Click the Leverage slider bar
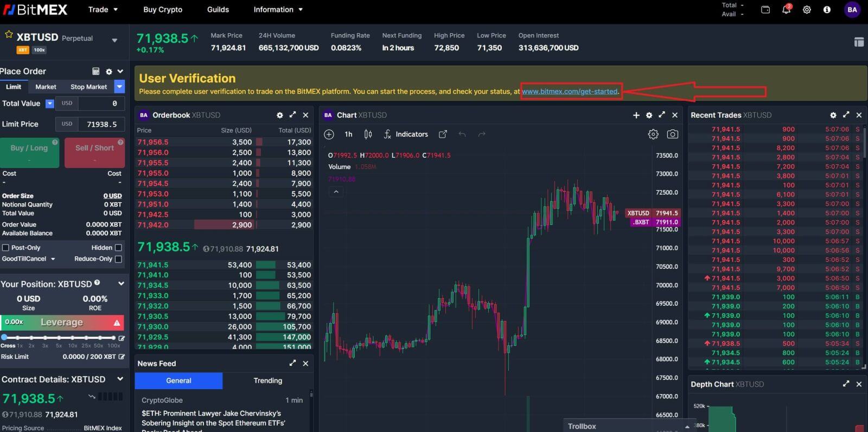The image size is (868, 432). click(x=59, y=337)
